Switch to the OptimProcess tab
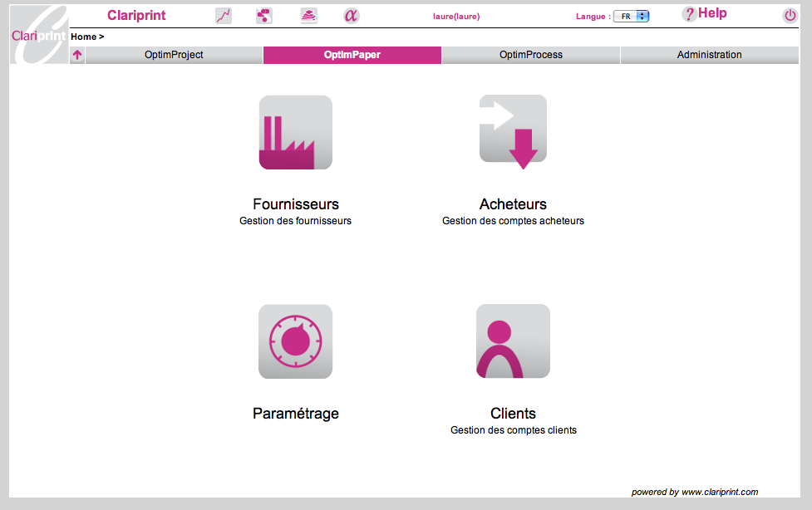 [530, 55]
